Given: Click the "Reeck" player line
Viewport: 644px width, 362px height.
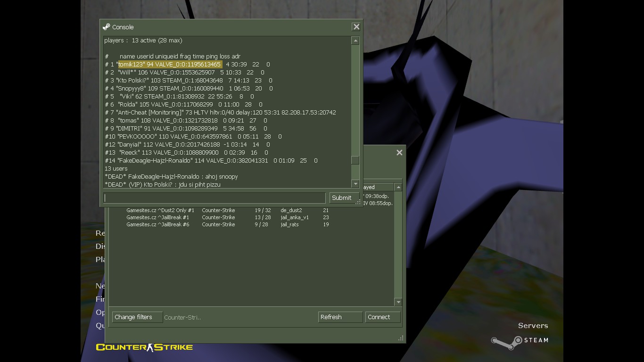Looking at the screenshot, I should 186,152.
